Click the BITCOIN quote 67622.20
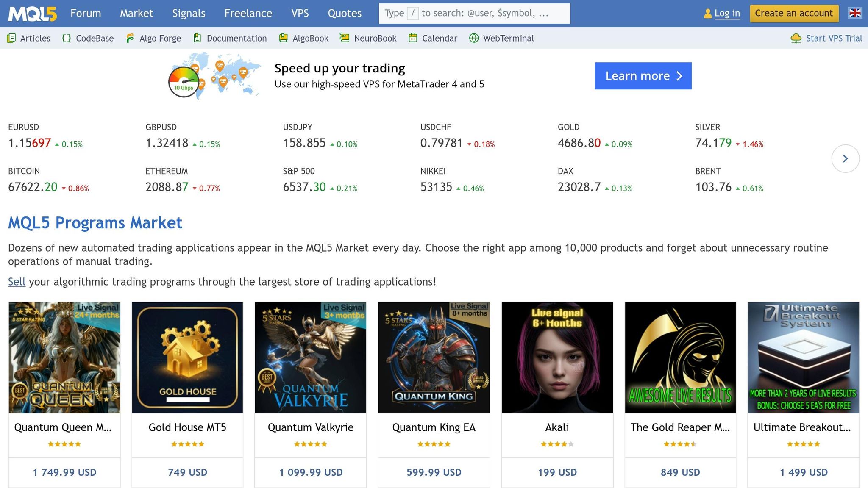Viewport: 868px width, 488px height. pyautogui.click(x=33, y=187)
